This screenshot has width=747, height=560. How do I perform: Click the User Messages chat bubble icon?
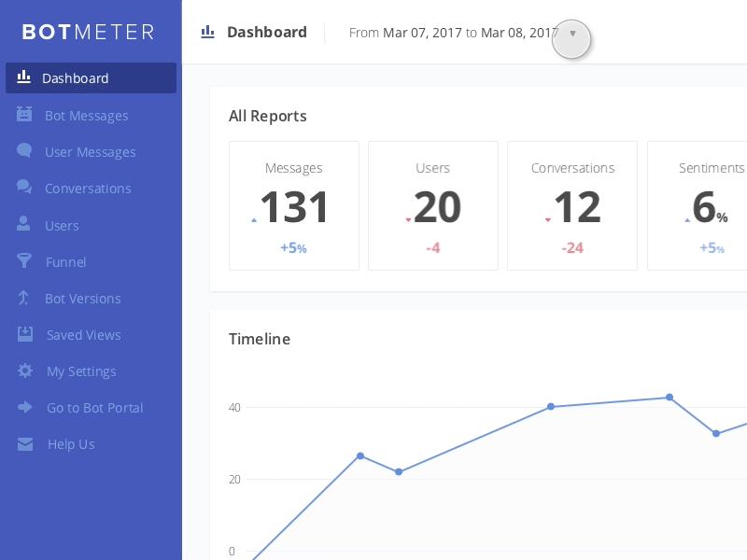24,151
